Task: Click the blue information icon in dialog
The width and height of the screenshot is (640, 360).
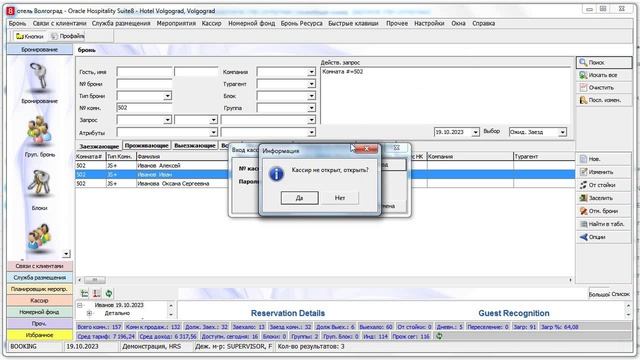Action: click(x=276, y=174)
